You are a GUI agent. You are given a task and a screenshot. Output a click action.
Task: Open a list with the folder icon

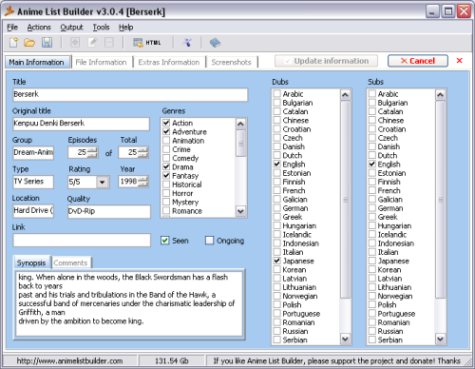tap(30, 42)
